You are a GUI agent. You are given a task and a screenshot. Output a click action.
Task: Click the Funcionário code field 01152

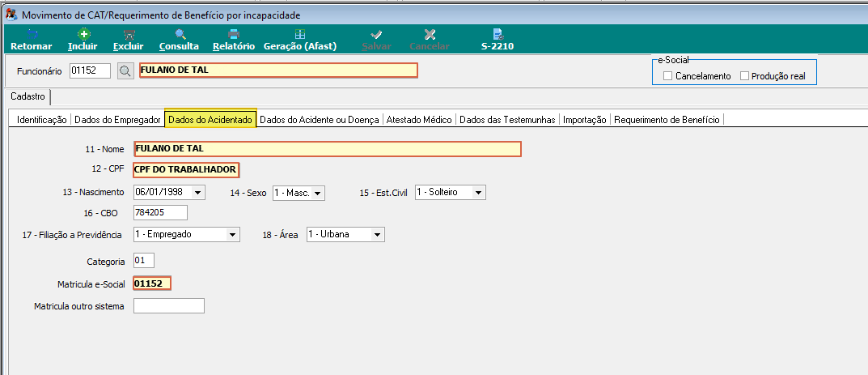tap(91, 70)
